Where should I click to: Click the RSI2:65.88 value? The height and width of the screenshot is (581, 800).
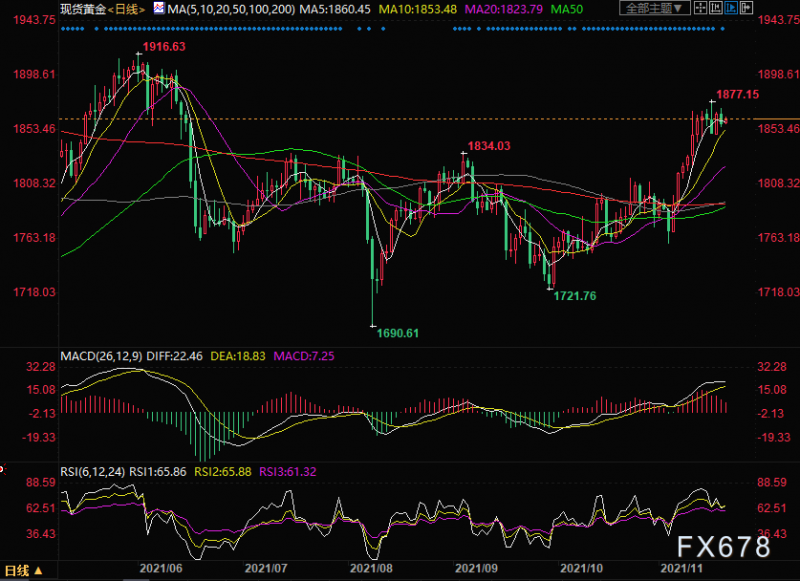coord(223,472)
